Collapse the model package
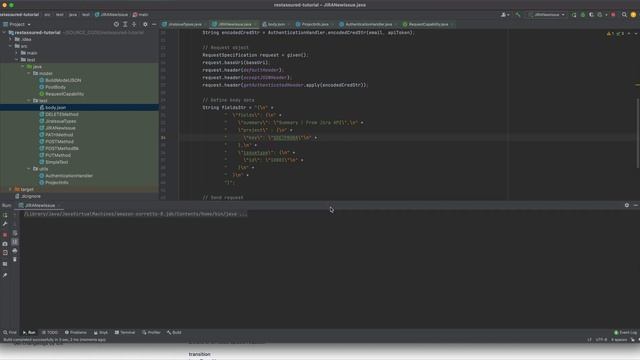Viewport: 640px width, 360px height. click(29, 73)
